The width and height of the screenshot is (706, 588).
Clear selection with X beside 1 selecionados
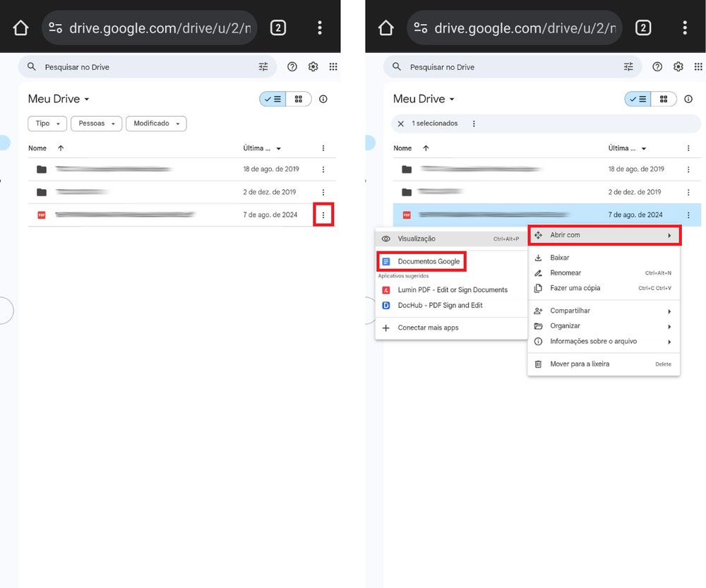pyautogui.click(x=401, y=124)
